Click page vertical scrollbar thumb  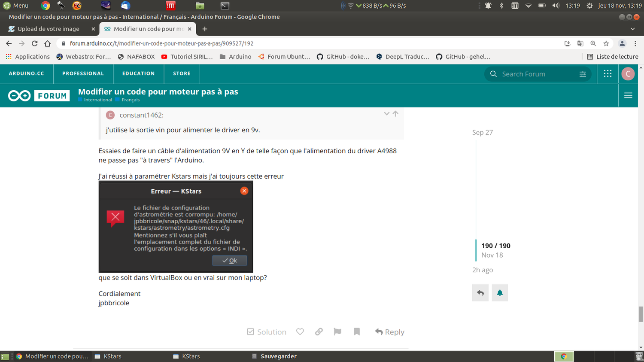coord(641,314)
